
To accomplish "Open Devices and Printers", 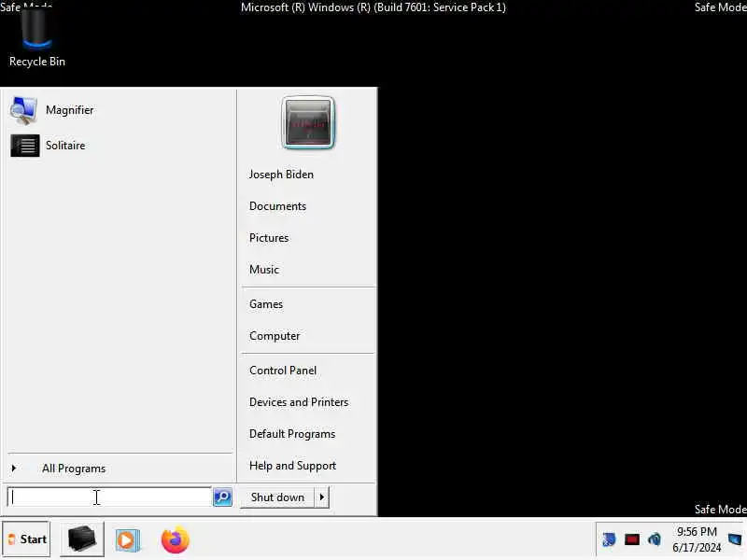I will [x=299, y=402].
